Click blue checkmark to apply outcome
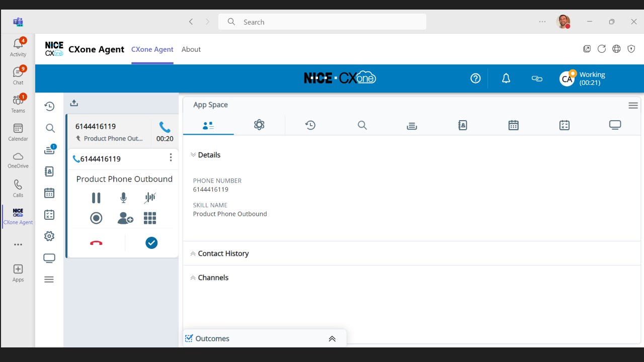Screen dimensions: 644x362 (151, 243)
